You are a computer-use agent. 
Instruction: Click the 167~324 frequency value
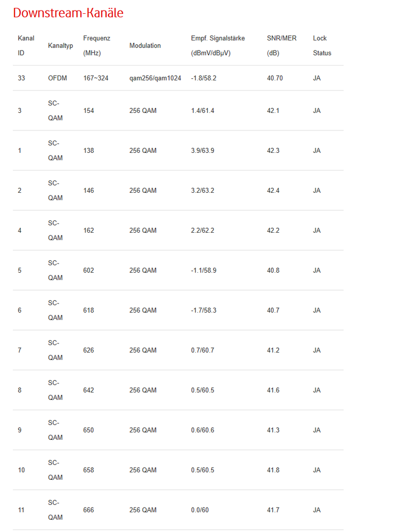pyautogui.click(x=96, y=78)
